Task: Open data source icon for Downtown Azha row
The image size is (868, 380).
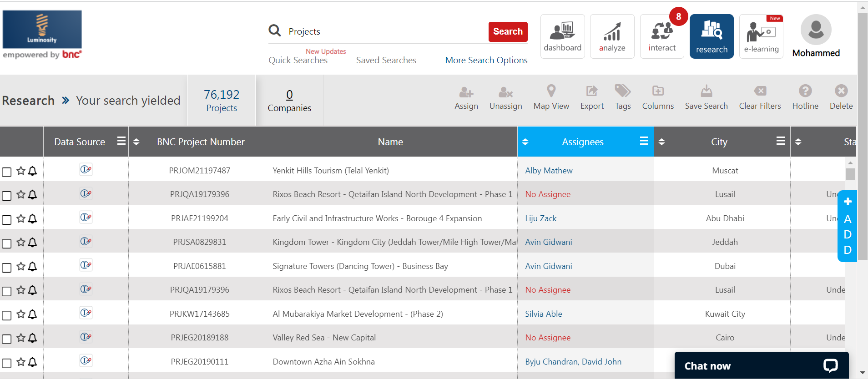Action: coord(86,360)
